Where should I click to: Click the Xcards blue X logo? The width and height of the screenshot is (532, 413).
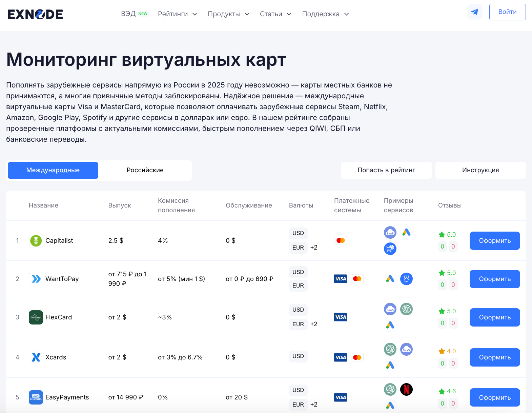[36, 357]
